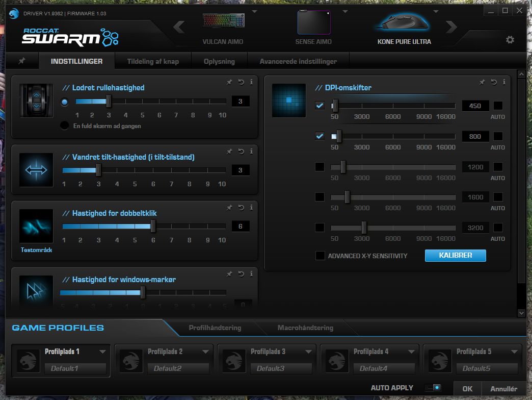Open Profilplads 1 dropdown arrow

click(102, 352)
